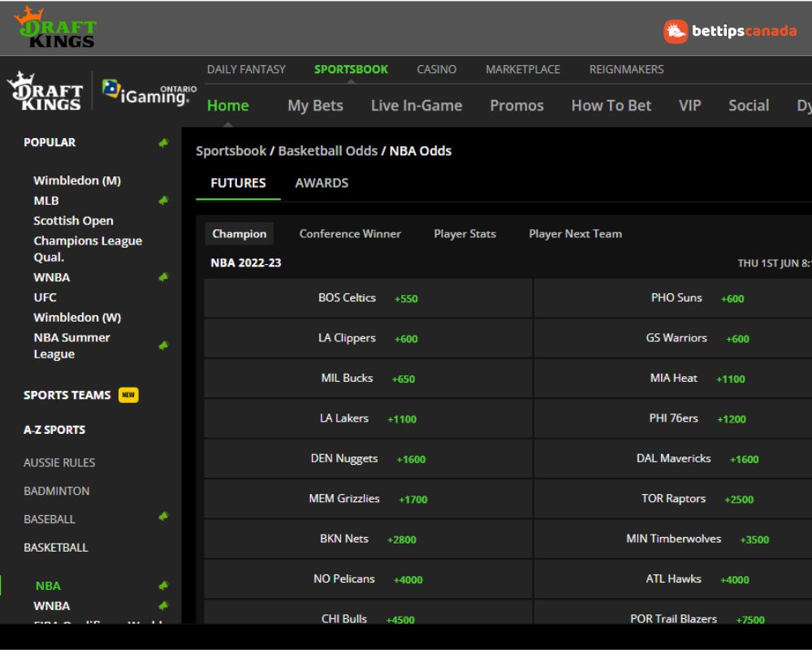This screenshot has height=650, width=812.
Task: Click the live icon beside NBA Summer League
Action: coord(164,345)
